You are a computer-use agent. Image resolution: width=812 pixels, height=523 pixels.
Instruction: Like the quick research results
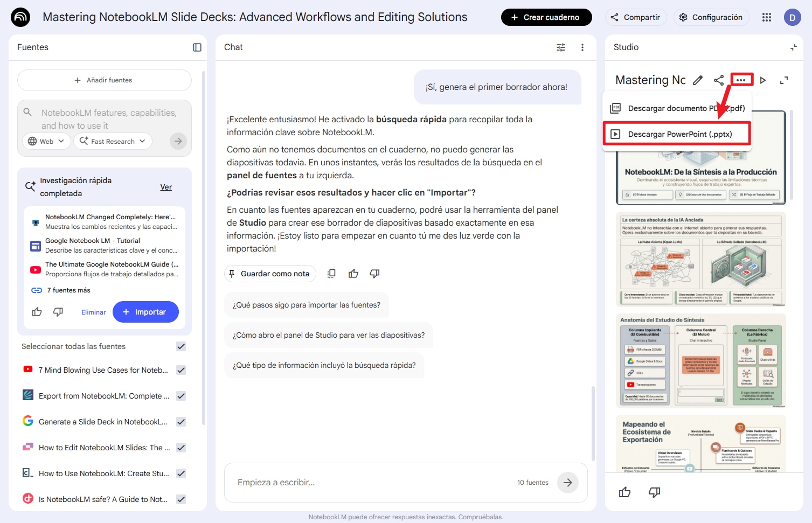click(x=37, y=312)
